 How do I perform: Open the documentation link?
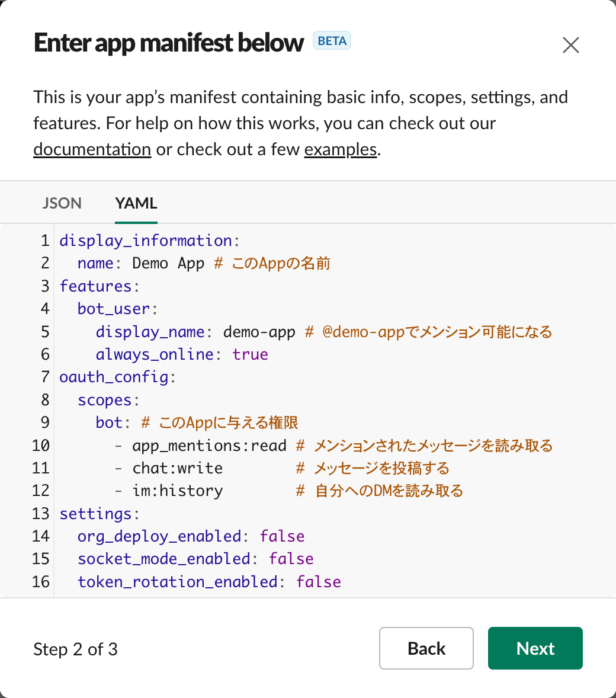pyautogui.click(x=92, y=149)
